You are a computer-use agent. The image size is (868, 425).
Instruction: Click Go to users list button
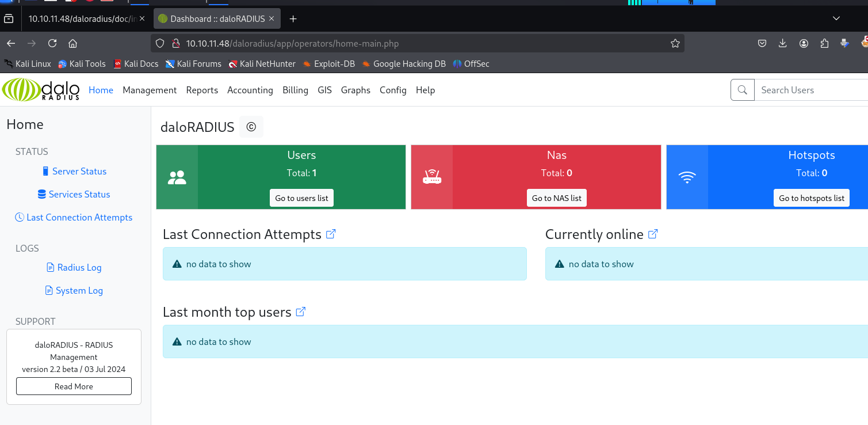pyautogui.click(x=301, y=198)
